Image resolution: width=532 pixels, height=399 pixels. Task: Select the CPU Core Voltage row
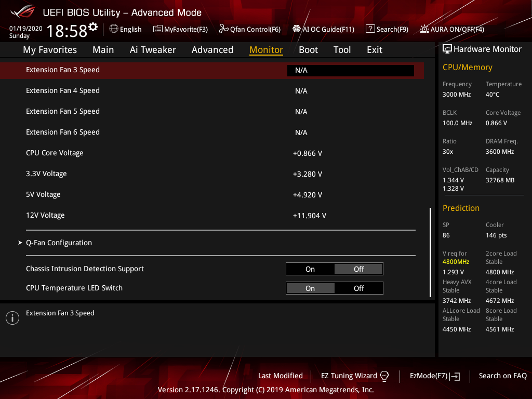[212, 153]
